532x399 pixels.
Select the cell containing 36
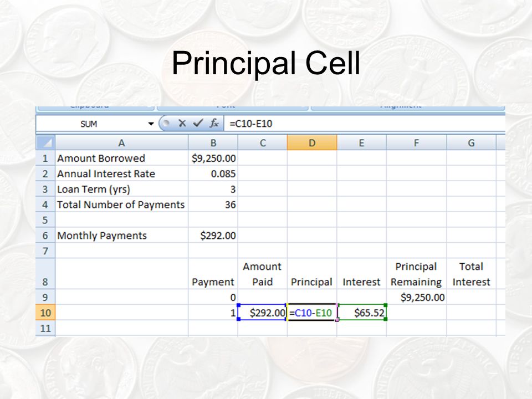tap(213, 204)
